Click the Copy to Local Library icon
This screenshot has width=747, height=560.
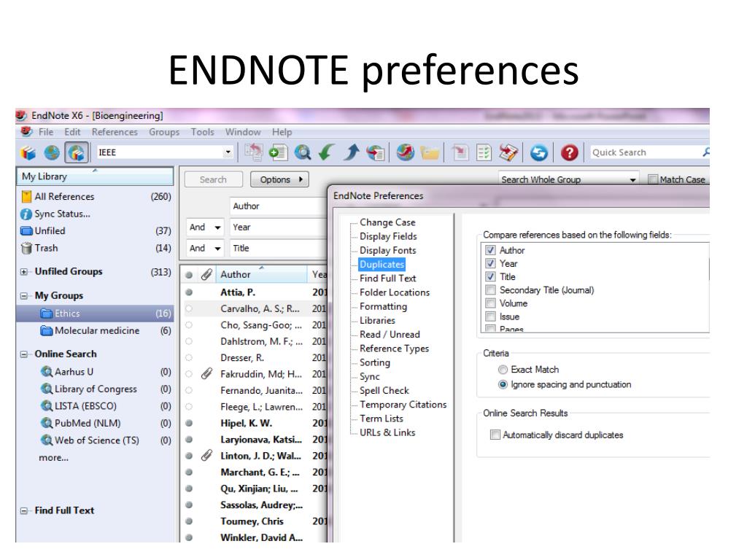[253, 152]
